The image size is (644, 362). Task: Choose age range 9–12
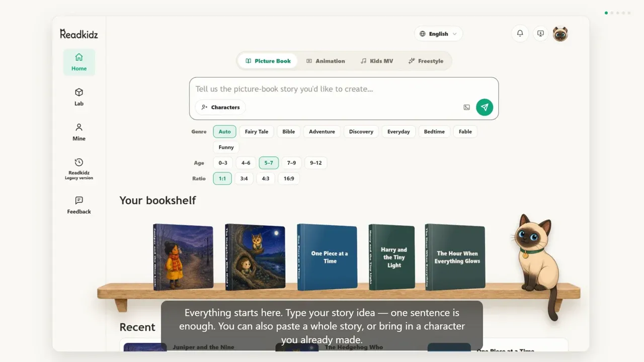click(x=316, y=163)
